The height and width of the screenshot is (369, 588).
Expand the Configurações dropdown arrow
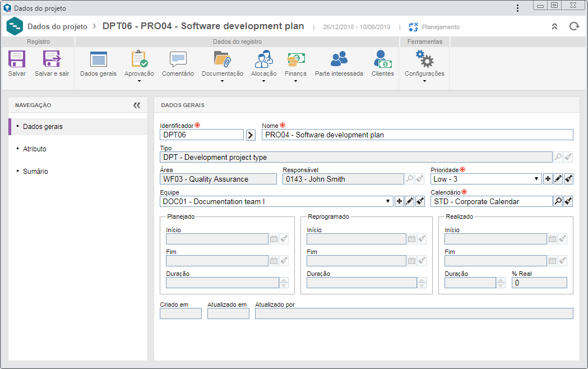424,81
